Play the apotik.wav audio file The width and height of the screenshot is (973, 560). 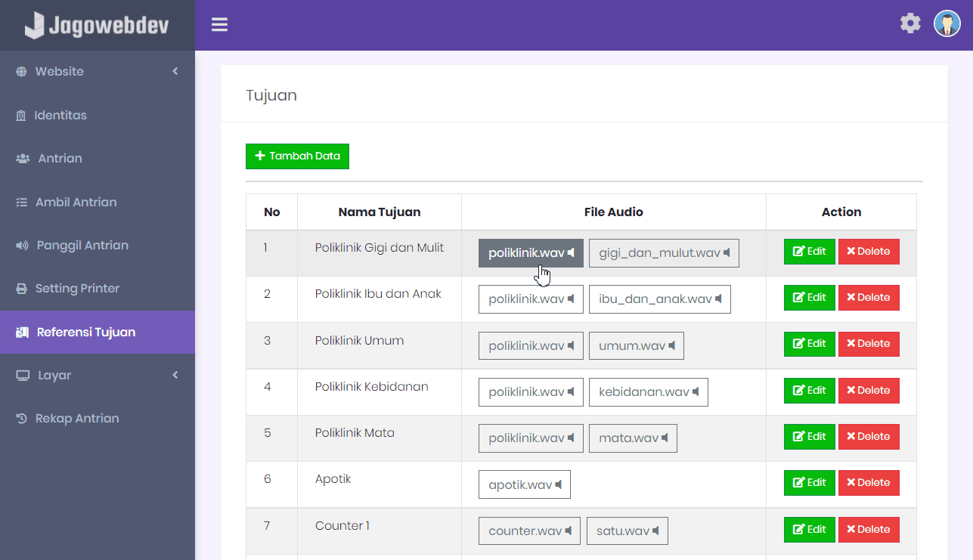coord(525,484)
